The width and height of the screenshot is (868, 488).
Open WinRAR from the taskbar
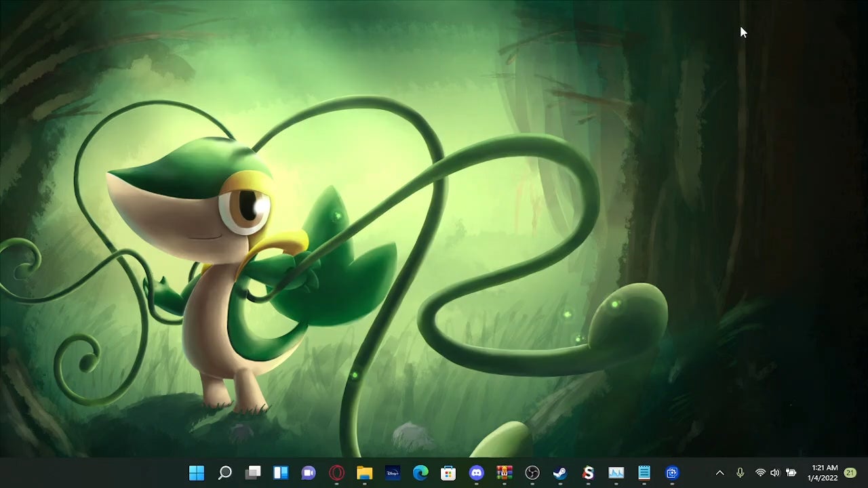504,473
